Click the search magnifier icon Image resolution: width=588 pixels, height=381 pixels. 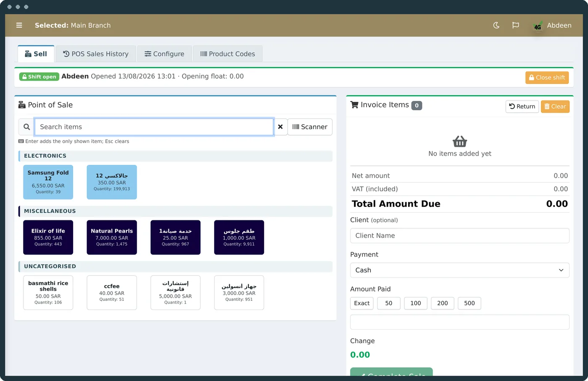26,127
